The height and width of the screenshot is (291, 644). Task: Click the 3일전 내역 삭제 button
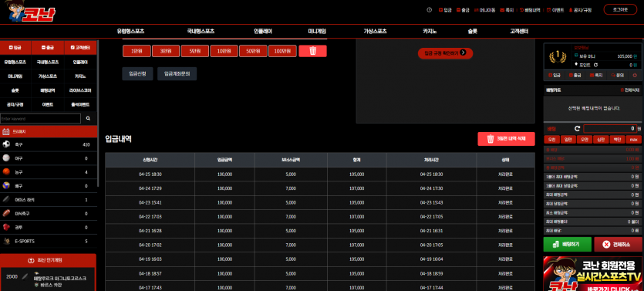tap(506, 139)
